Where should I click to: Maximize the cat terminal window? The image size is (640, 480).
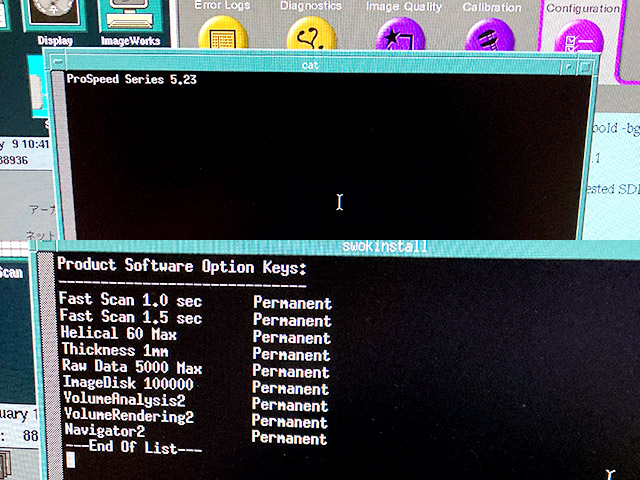point(586,67)
